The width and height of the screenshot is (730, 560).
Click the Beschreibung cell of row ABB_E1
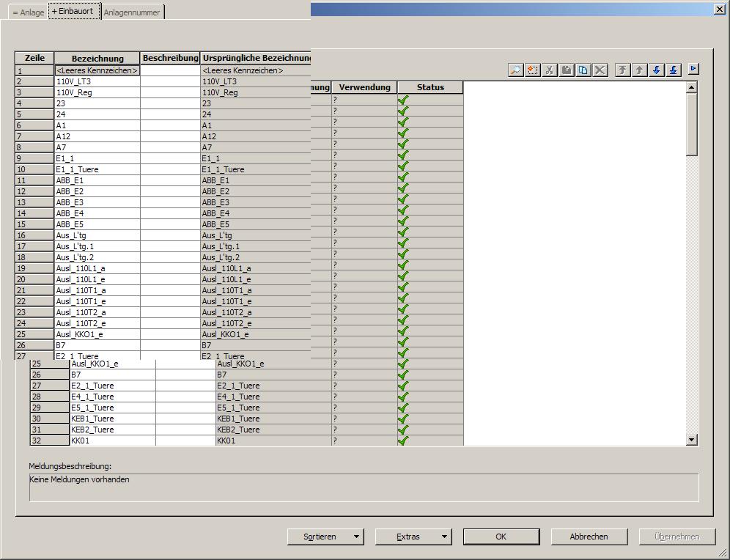tap(170, 180)
